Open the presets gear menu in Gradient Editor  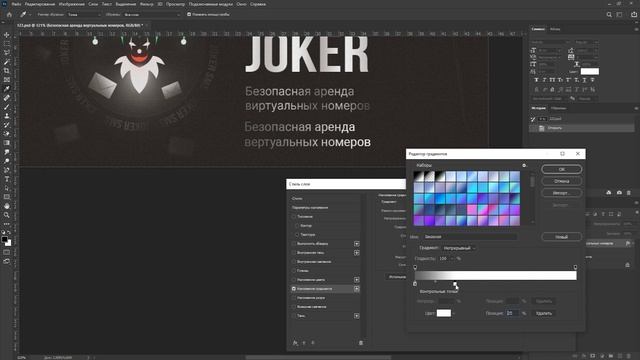click(x=524, y=165)
